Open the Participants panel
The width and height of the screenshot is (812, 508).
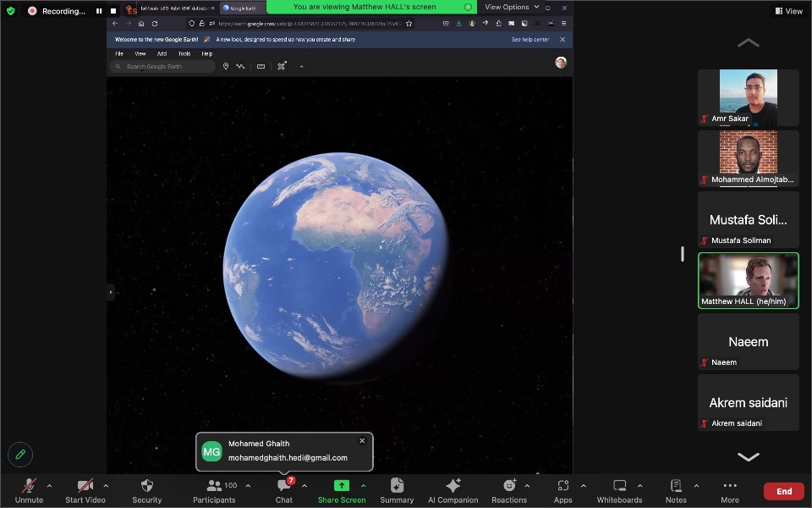pos(214,491)
